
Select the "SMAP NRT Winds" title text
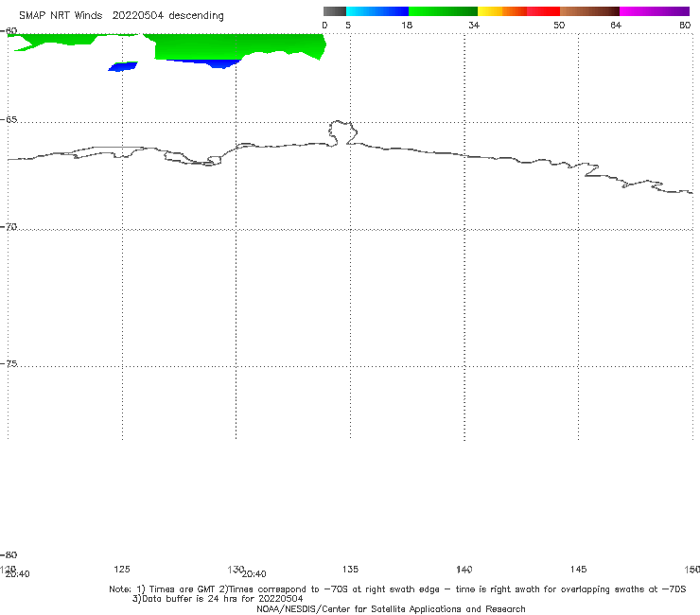[x=61, y=15]
